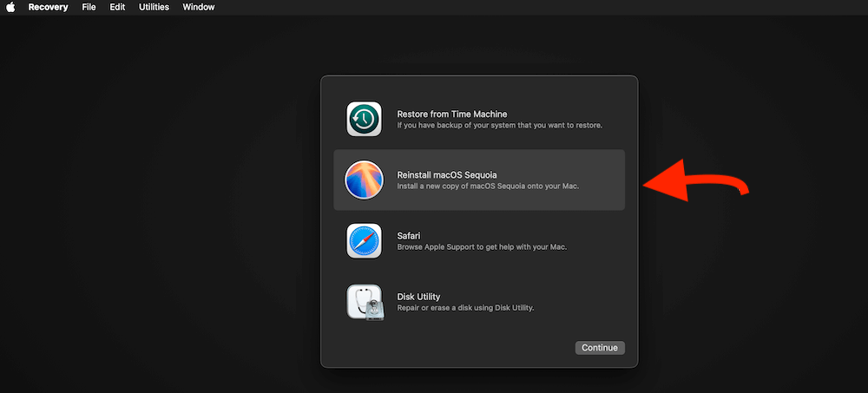Click the Time Machine clock icon

coord(364,119)
